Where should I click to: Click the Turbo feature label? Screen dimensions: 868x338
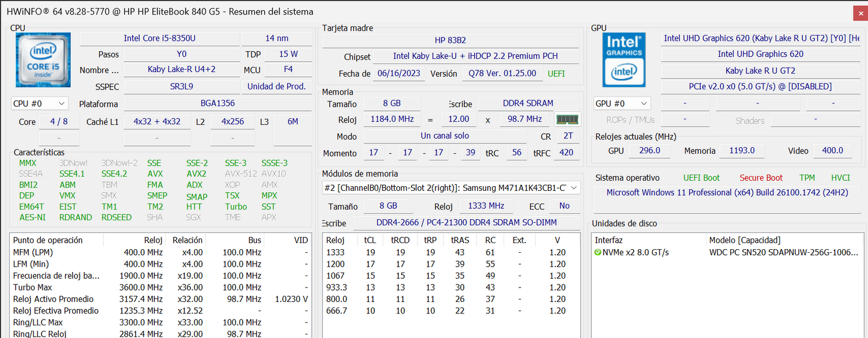236,207
